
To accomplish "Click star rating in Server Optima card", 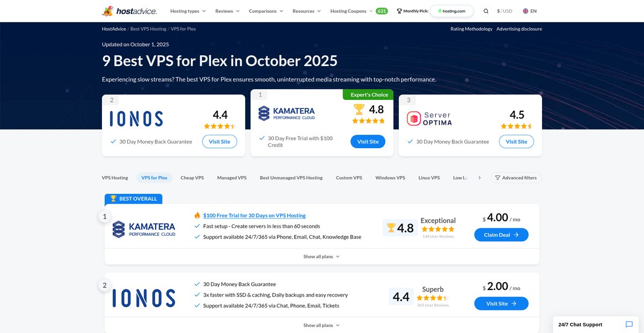I will (516, 126).
